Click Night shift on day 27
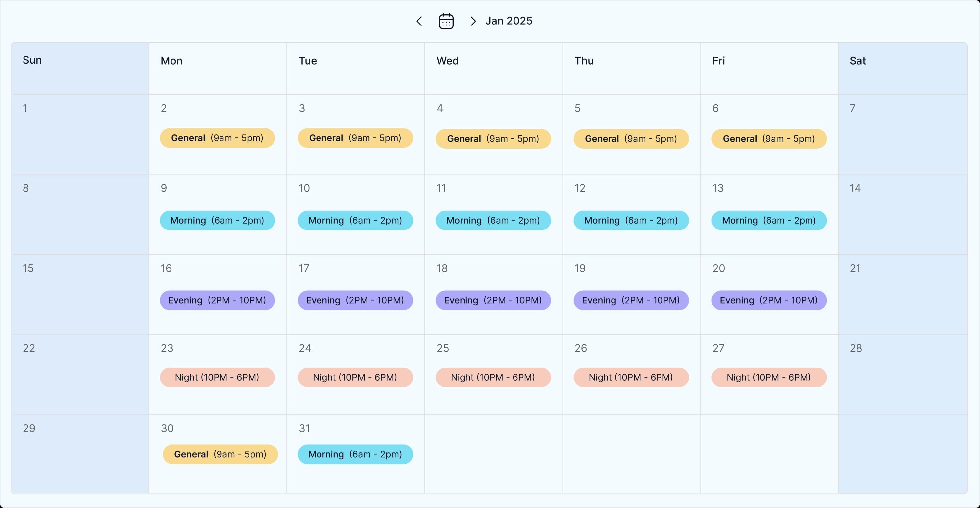The image size is (980, 508). click(x=769, y=377)
